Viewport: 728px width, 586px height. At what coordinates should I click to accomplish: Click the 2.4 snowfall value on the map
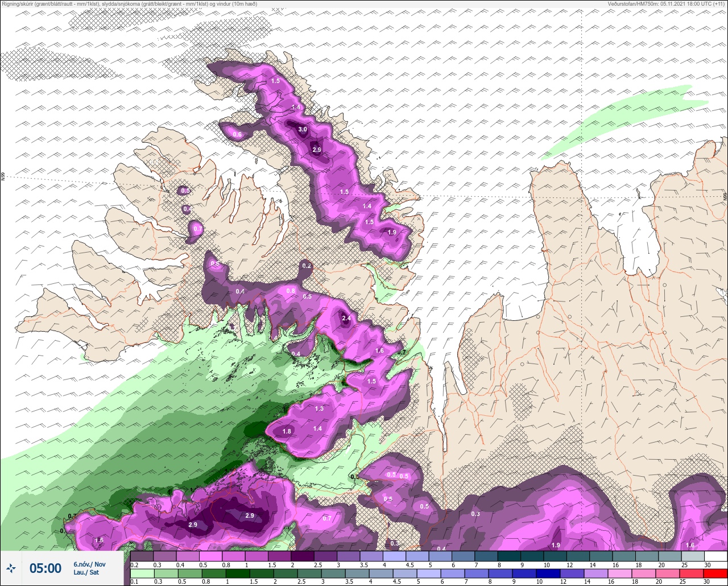346,319
